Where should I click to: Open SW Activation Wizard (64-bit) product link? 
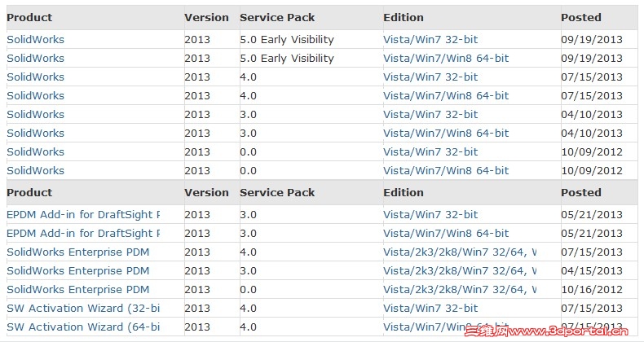(83, 327)
